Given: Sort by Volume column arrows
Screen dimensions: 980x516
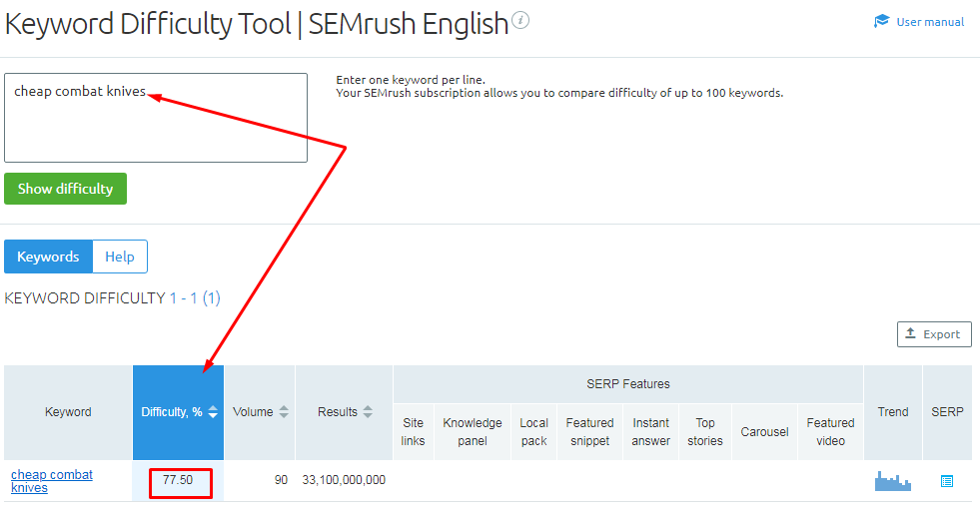Looking at the screenshot, I should tap(284, 411).
